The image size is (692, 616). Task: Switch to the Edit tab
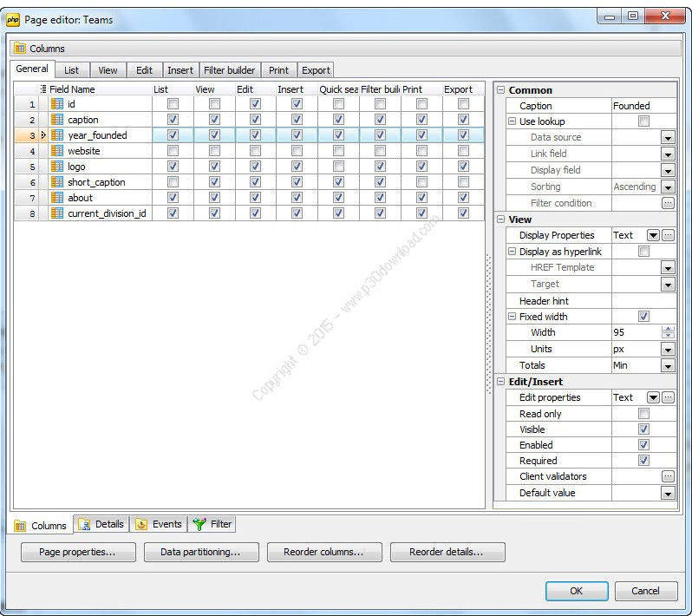144,70
